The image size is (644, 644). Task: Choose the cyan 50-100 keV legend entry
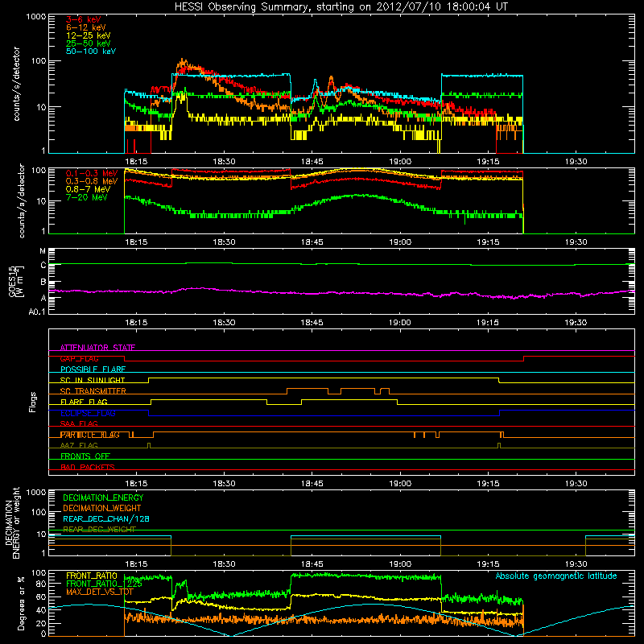coord(91,52)
